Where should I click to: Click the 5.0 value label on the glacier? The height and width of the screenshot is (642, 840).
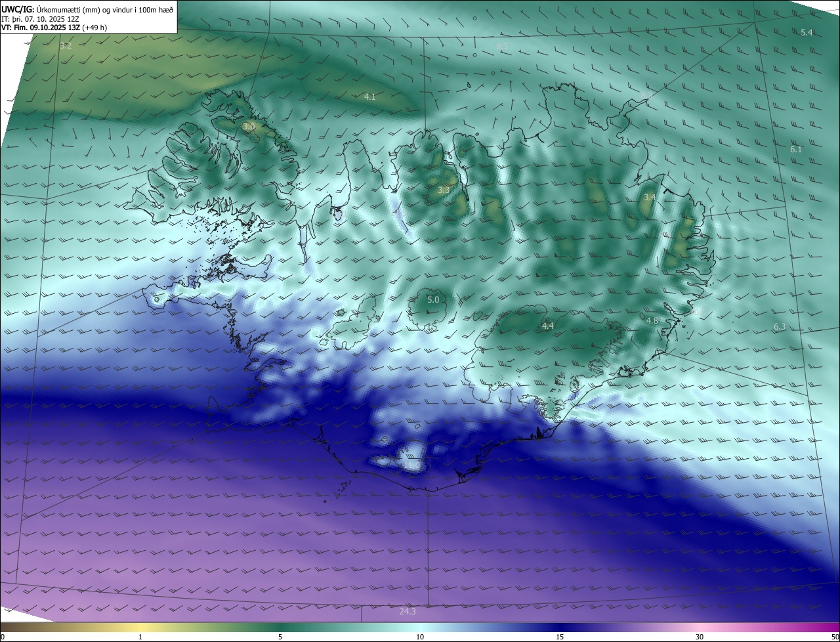pyautogui.click(x=433, y=300)
